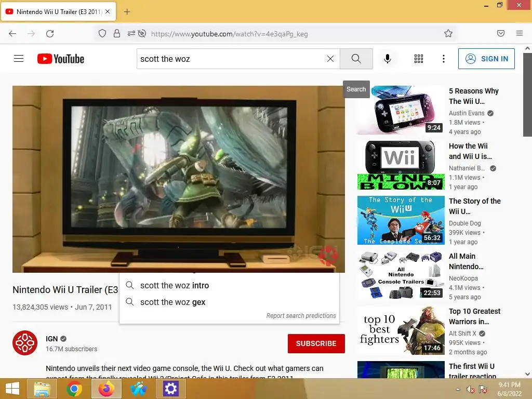Go back with the browser back arrow
The width and height of the screenshot is (532, 399).
(12, 34)
